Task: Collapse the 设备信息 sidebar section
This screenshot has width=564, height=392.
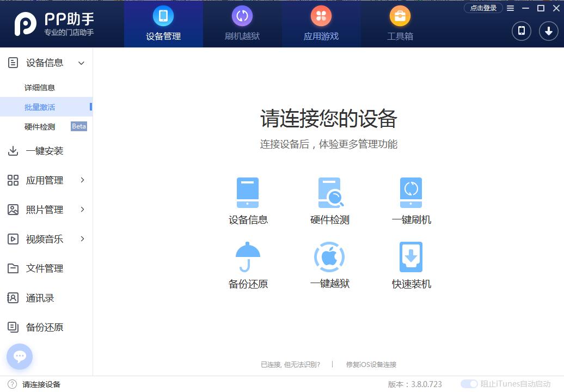Action: point(81,63)
